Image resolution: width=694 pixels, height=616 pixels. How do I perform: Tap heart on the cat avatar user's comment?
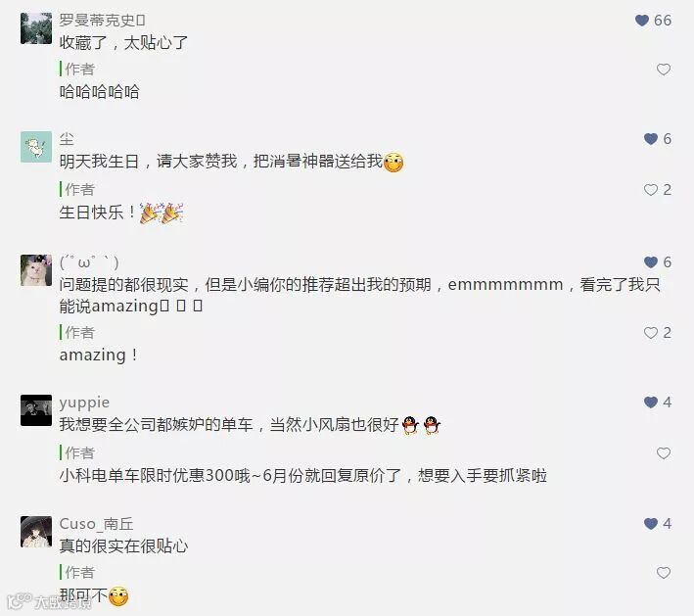(x=650, y=262)
